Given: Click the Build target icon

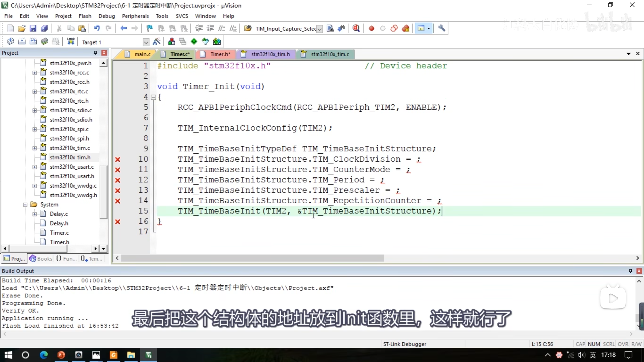Looking at the screenshot, I should pyautogui.click(x=22, y=41).
